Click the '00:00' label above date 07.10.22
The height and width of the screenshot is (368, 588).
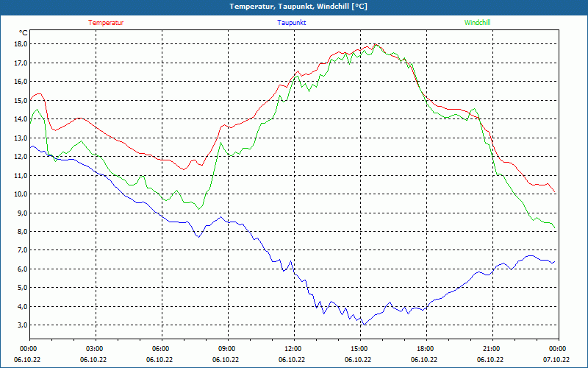558,349
